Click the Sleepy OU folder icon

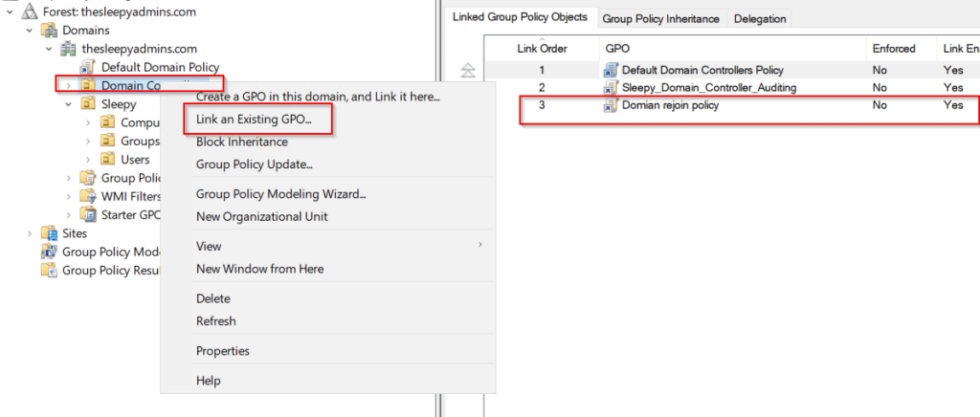pyautogui.click(x=88, y=104)
